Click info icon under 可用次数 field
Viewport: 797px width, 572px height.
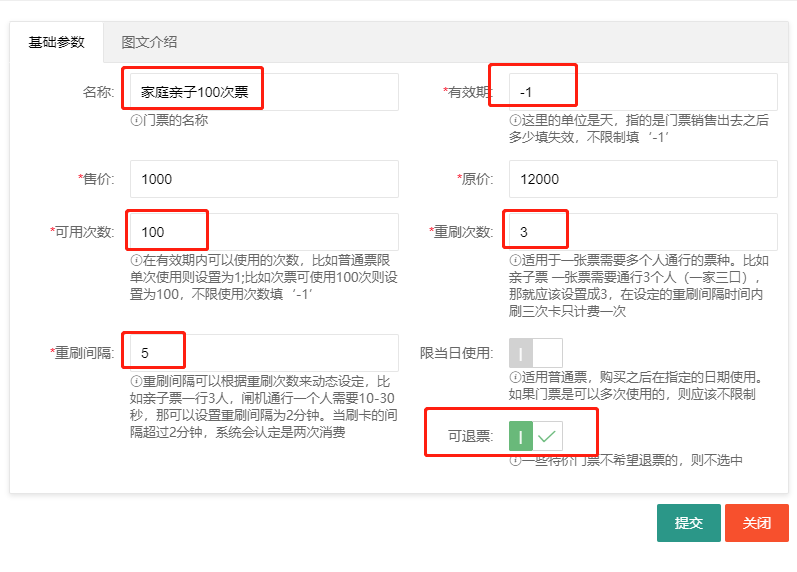[x=136, y=260]
